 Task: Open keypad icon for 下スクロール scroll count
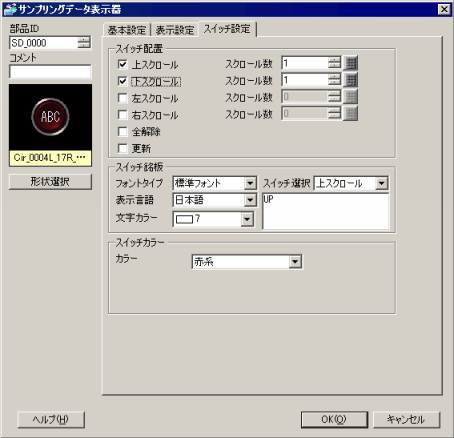(x=350, y=80)
